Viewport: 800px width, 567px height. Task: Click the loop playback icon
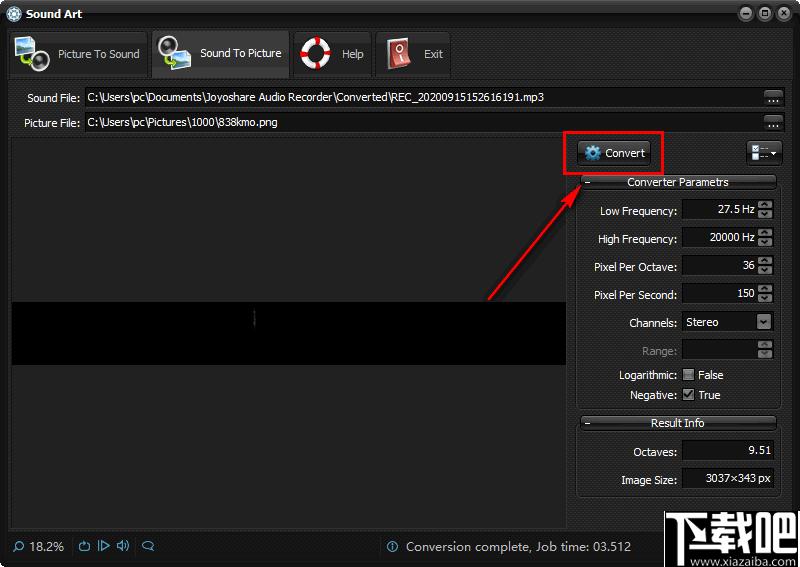(84, 546)
